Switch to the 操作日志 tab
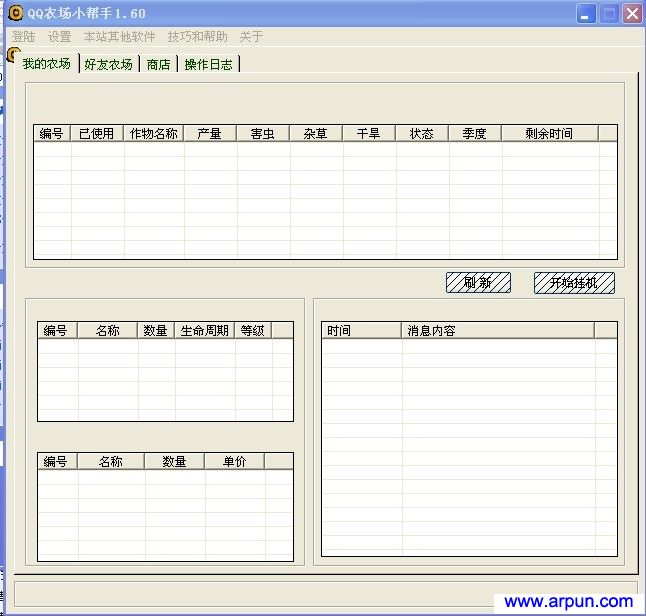646x616 pixels. tap(208, 65)
